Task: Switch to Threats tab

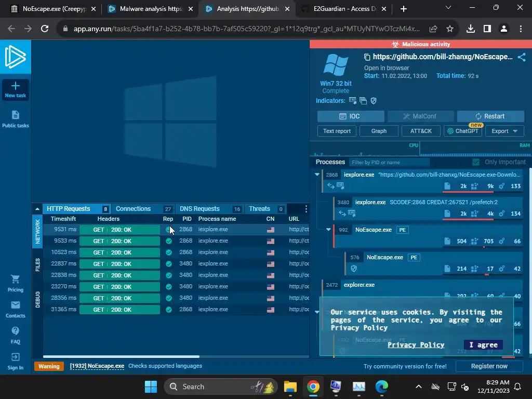Action: 265,209
